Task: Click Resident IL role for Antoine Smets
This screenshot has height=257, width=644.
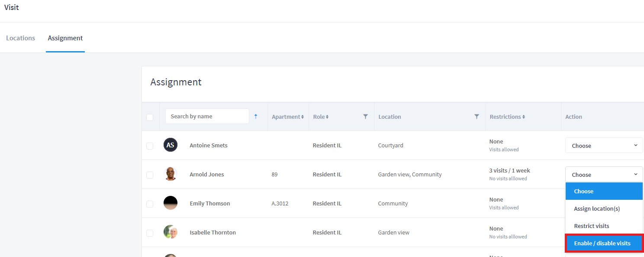Action: pyautogui.click(x=327, y=146)
